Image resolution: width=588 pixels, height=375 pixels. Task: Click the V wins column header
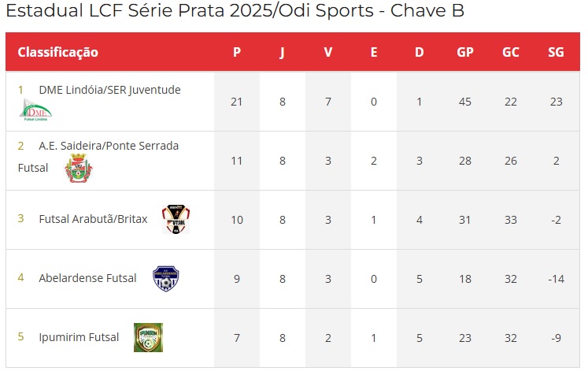(328, 52)
